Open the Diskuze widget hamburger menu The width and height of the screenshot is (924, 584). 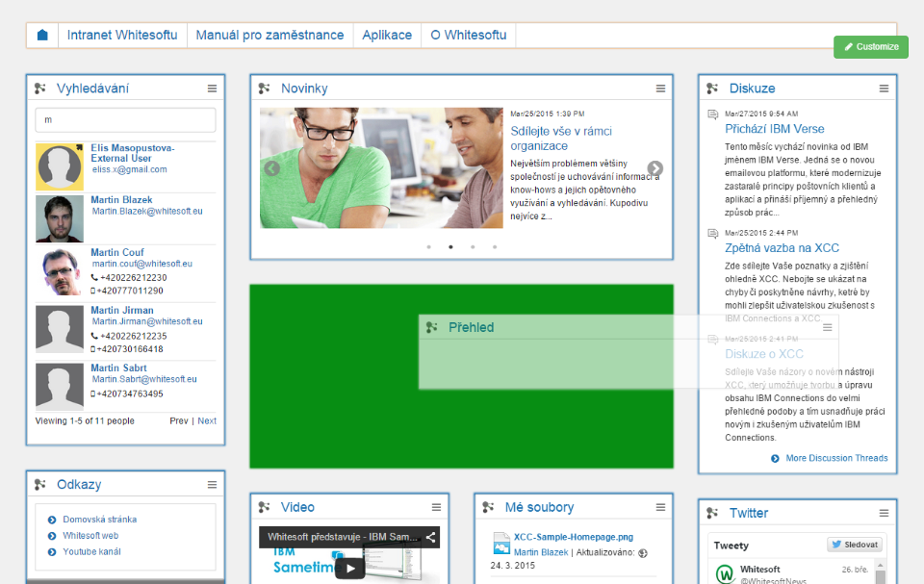pyautogui.click(x=884, y=89)
